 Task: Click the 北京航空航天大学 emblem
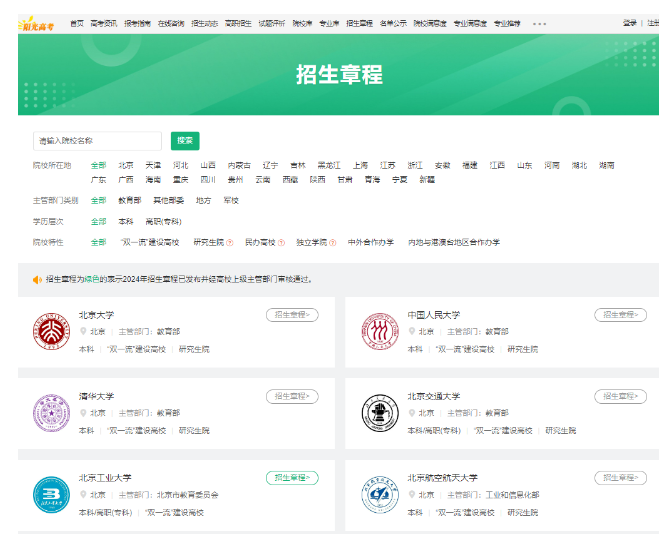[x=380, y=494]
